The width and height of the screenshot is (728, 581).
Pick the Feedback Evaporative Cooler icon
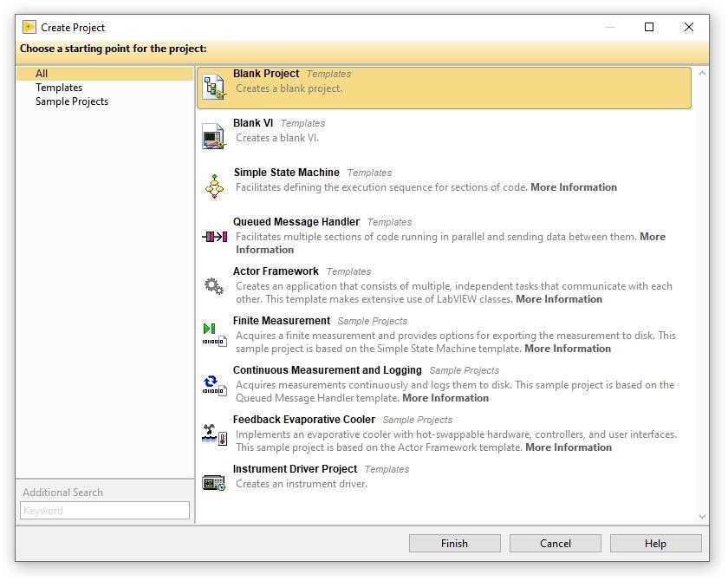(x=214, y=434)
